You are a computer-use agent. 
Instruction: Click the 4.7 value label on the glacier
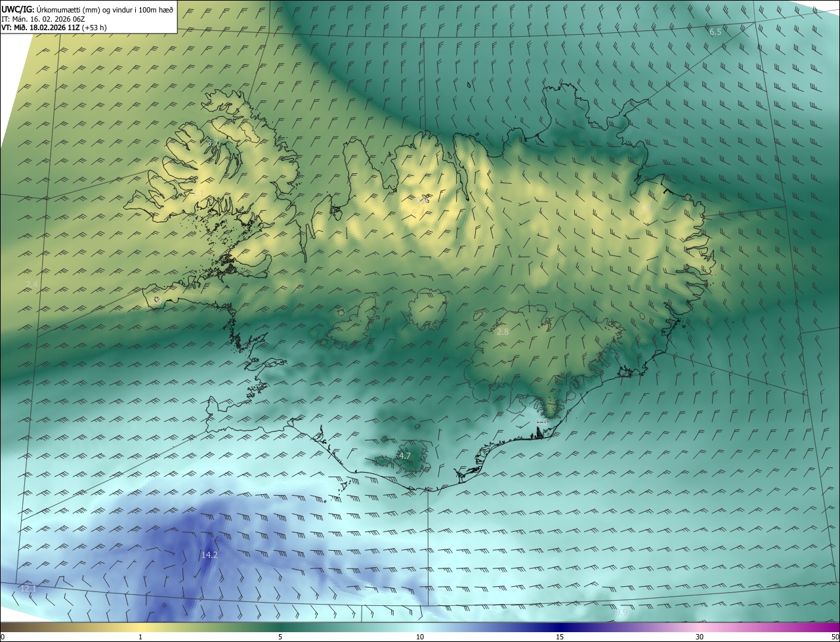[405, 456]
